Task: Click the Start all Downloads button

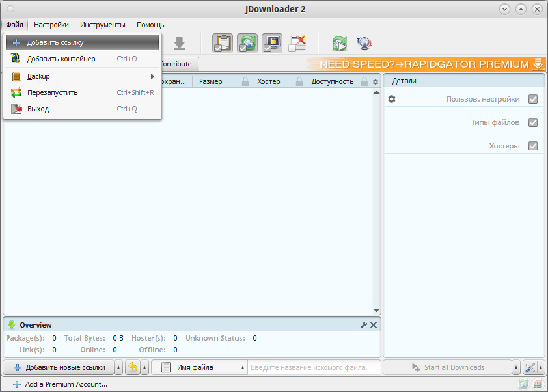Action: (x=448, y=367)
